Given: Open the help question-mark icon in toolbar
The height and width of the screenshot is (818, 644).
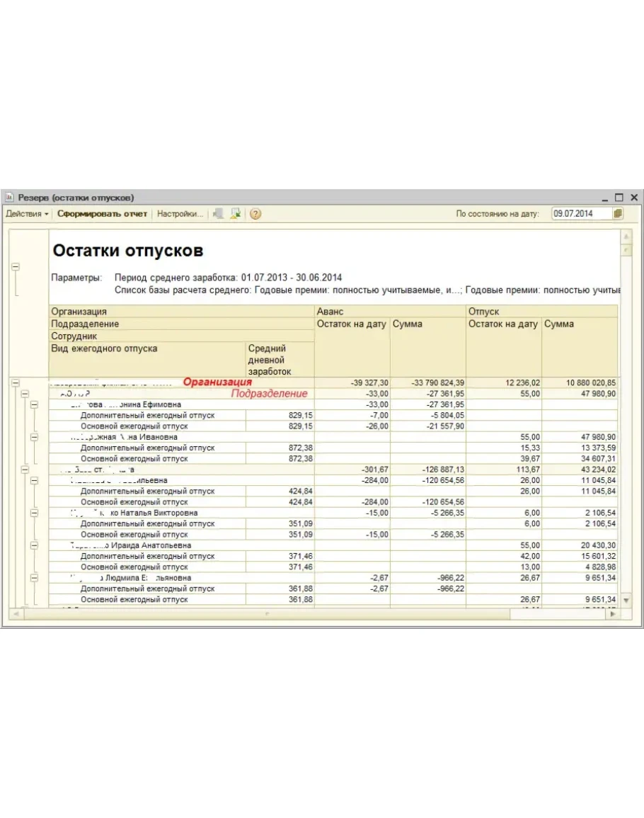Looking at the screenshot, I should coord(255,214).
